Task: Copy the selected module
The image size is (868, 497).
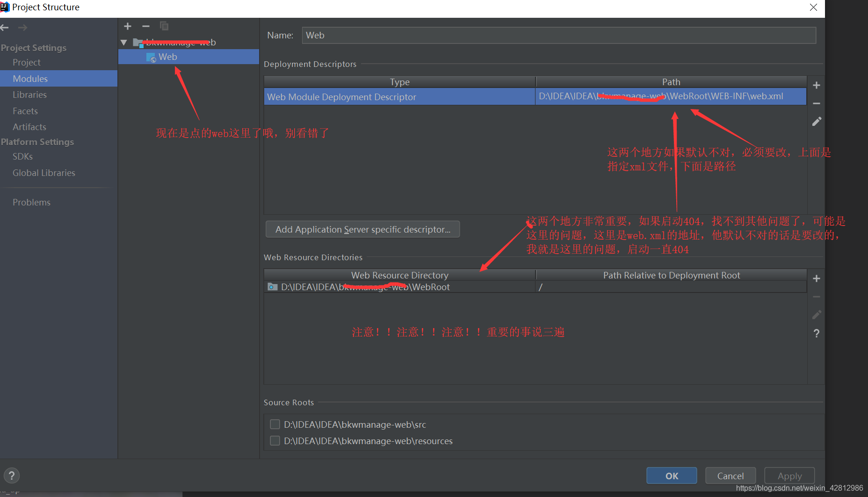Action: click(164, 26)
